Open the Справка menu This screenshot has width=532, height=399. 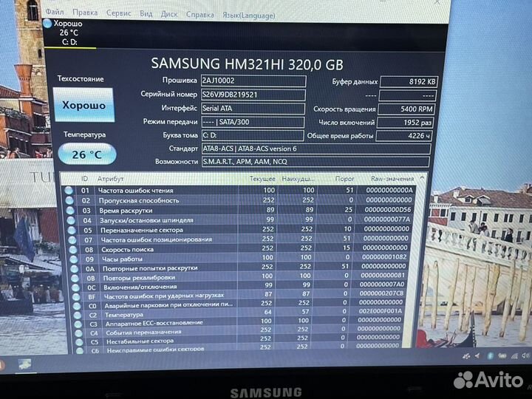[199, 15]
